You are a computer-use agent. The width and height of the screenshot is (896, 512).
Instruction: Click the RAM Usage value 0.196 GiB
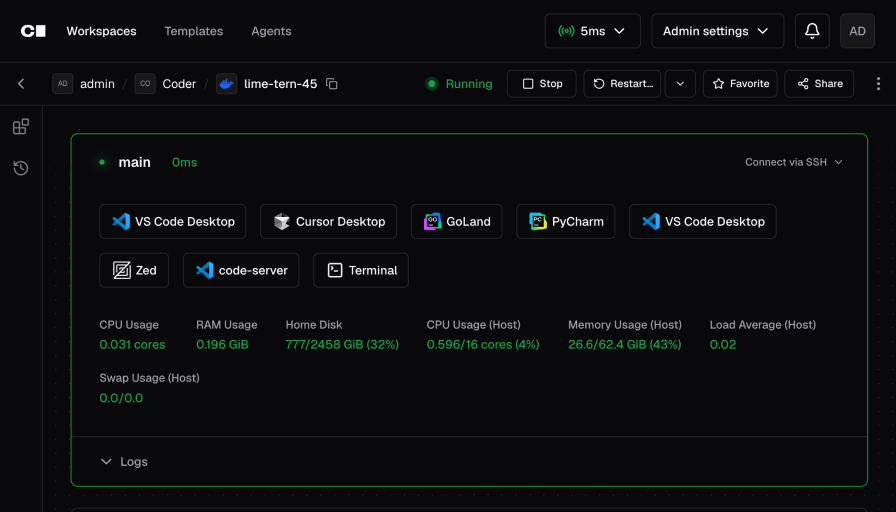tap(222, 345)
